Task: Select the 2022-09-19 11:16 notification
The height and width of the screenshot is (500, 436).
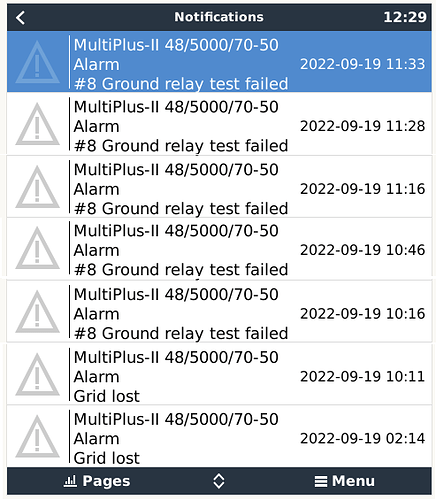Action: coord(219,186)
